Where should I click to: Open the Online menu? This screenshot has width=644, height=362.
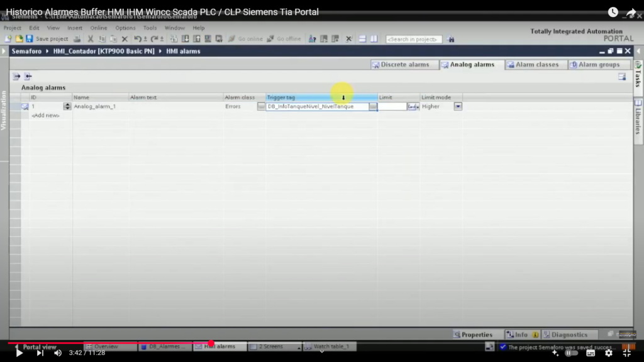(x=99, y=28)
